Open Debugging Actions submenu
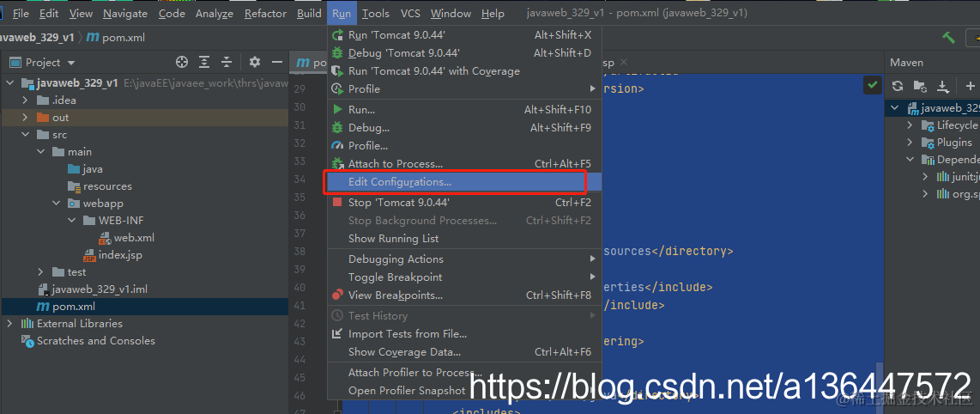The height and width of the screenshot is (414, 980). coord(463,259)
